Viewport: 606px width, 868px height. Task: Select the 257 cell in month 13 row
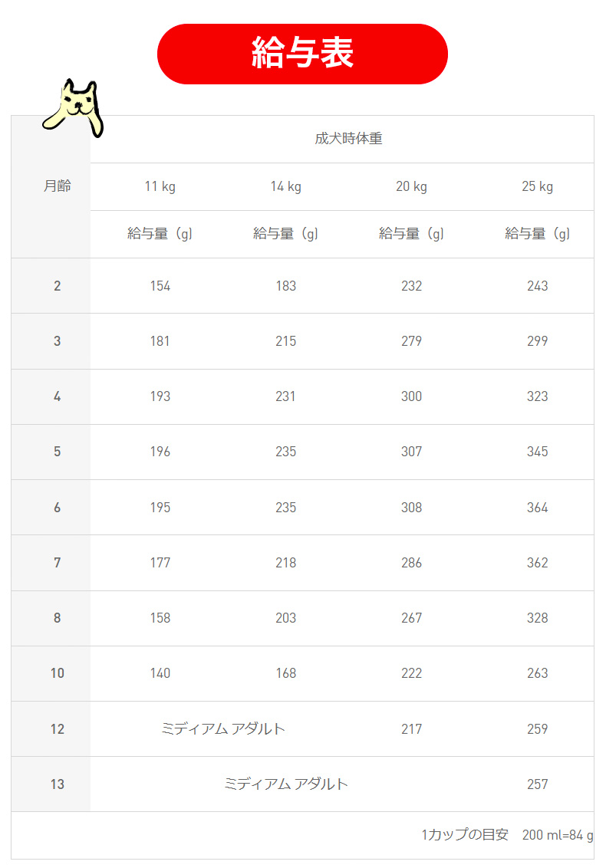(x=537, y=784)
